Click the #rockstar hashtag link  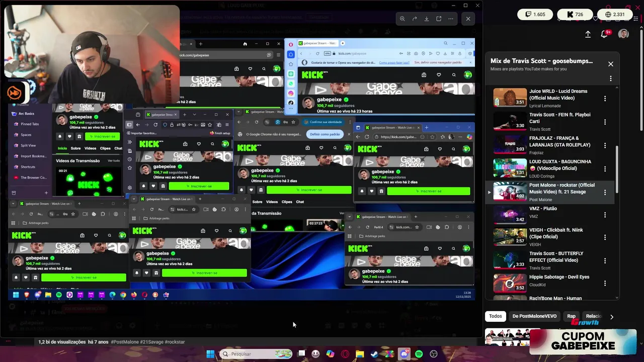pos(175,342)
